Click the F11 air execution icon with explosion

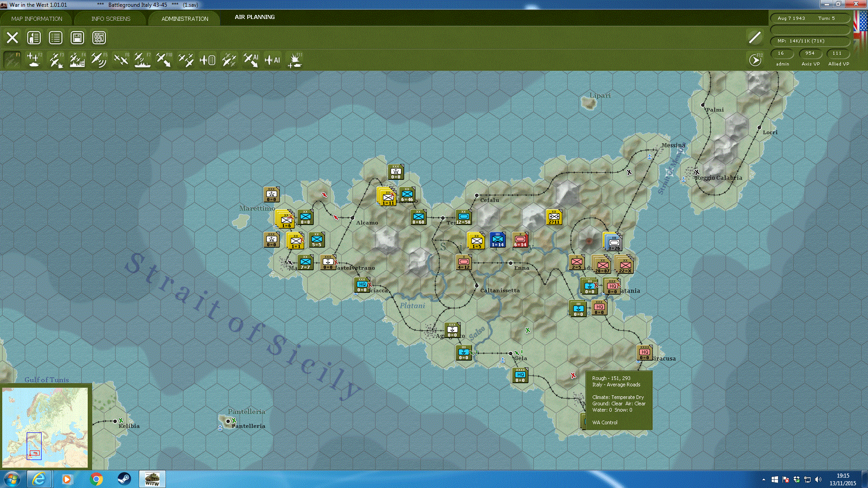click(295, 60)
